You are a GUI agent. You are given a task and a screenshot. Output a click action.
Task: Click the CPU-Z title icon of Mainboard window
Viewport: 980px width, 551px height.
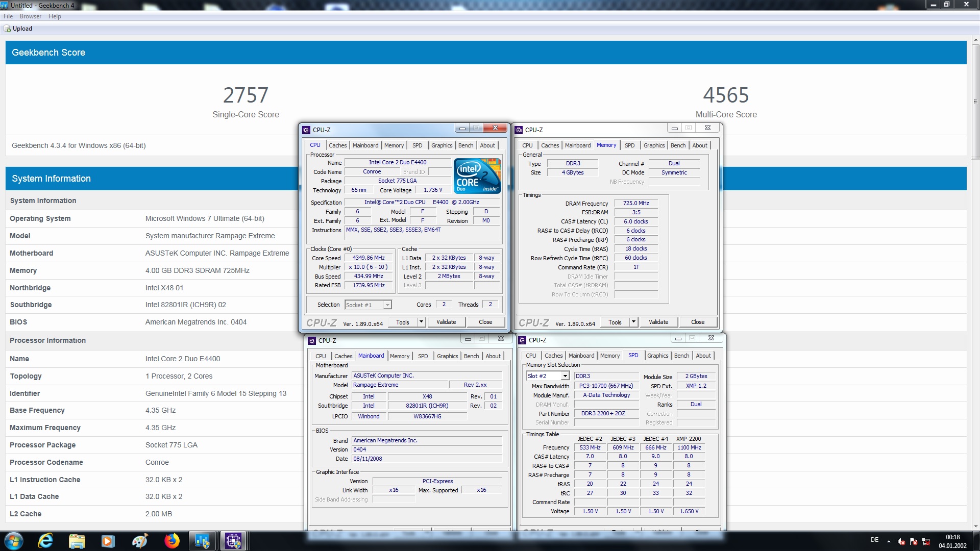312,340
